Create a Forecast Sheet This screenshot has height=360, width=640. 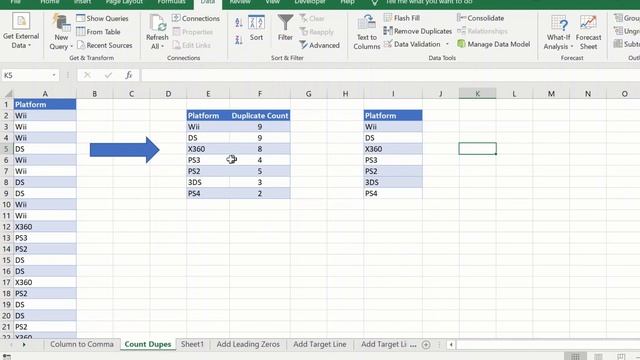point(588,33)
